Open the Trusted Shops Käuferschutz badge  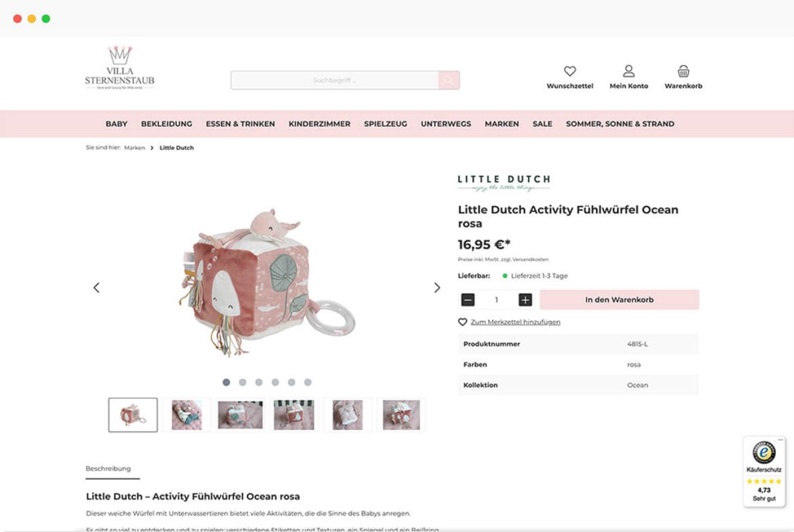point(763,471)
